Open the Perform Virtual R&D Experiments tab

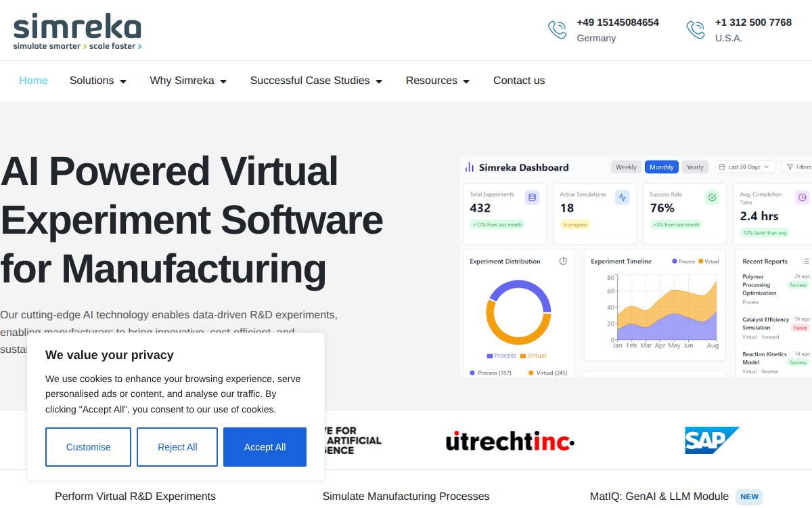click(135, 496)
